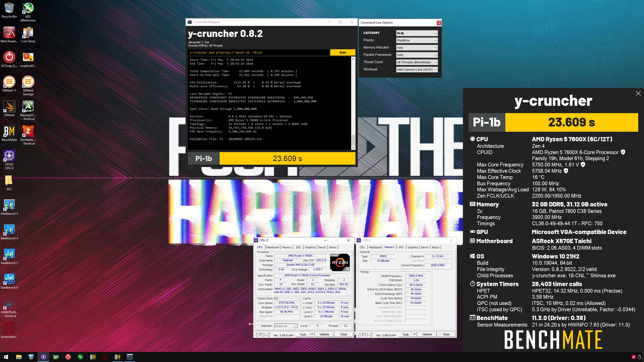Open the Workload dropdown Intel Cannon Lake

[417, 70]
